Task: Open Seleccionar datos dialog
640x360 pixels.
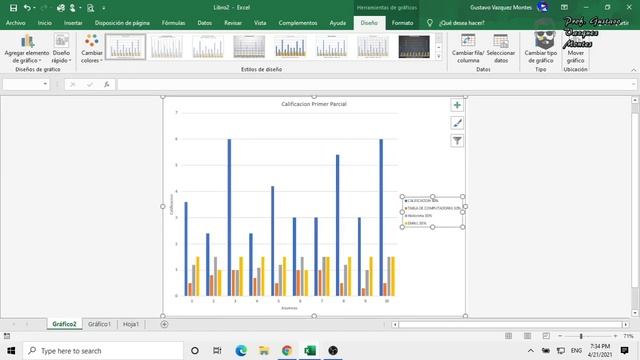Action: (501, 49)
